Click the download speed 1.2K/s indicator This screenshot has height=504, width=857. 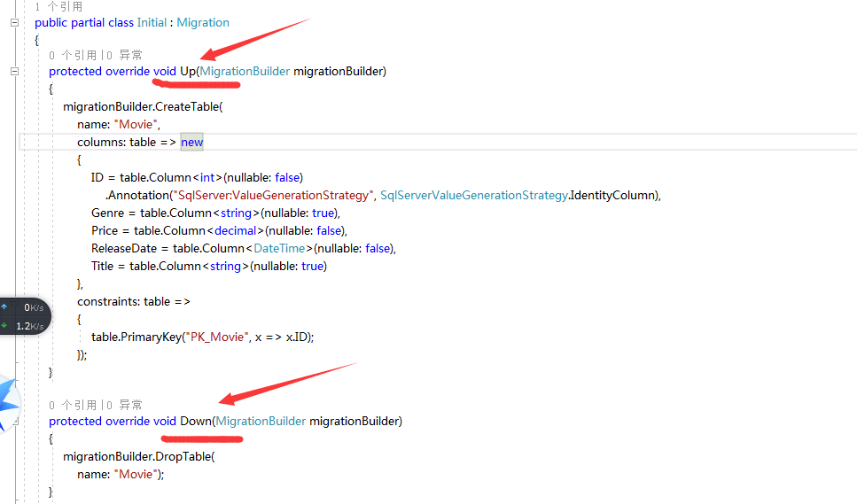(23, 326)
